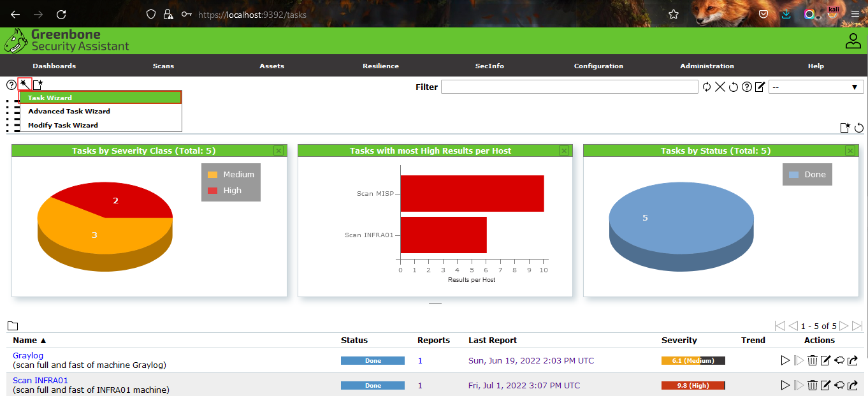
Task: Click the X icon to remove filter
Action: 720,87
